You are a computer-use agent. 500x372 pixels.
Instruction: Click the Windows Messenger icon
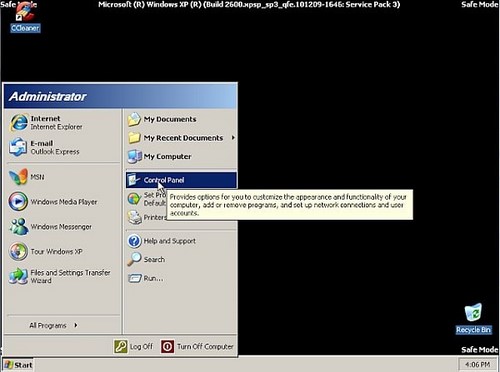[x=19, y=227]
